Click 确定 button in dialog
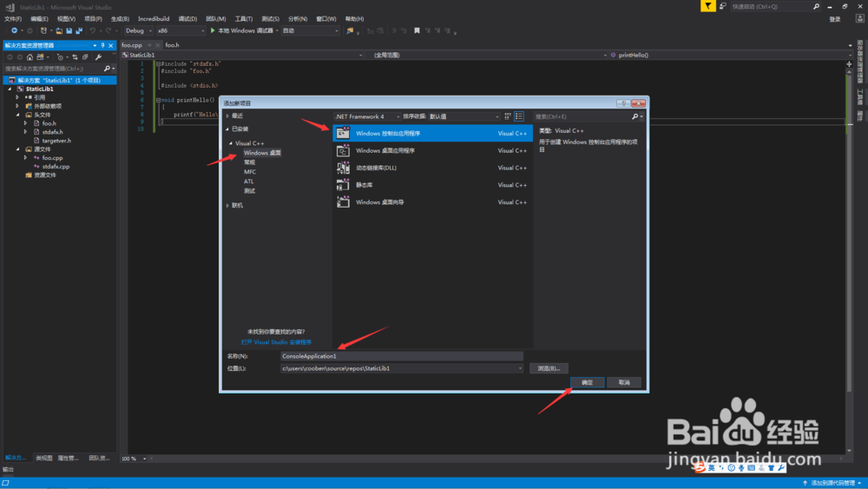 tap(588, 383)
